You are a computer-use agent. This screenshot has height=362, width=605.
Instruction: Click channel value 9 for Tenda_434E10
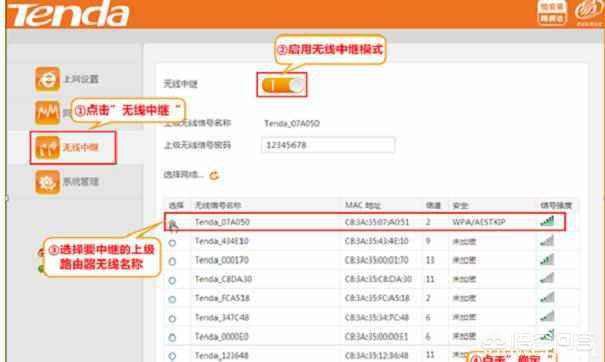pos(428,241)
